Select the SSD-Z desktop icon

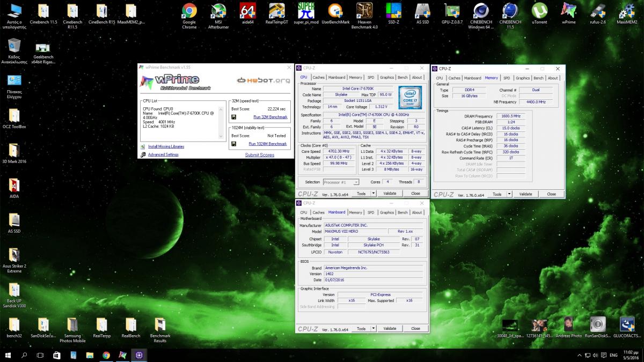393,14
